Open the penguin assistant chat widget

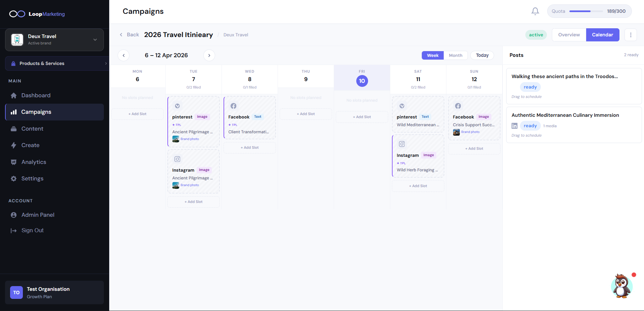[621, 286]
